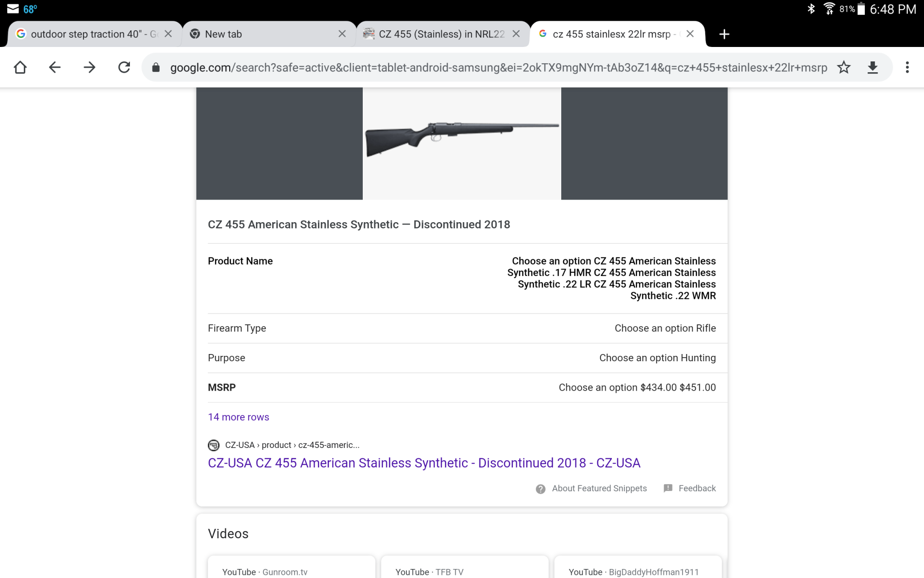Bookmark this page with the star icon
The image size is (924, 578).
(x=844, y=68)
